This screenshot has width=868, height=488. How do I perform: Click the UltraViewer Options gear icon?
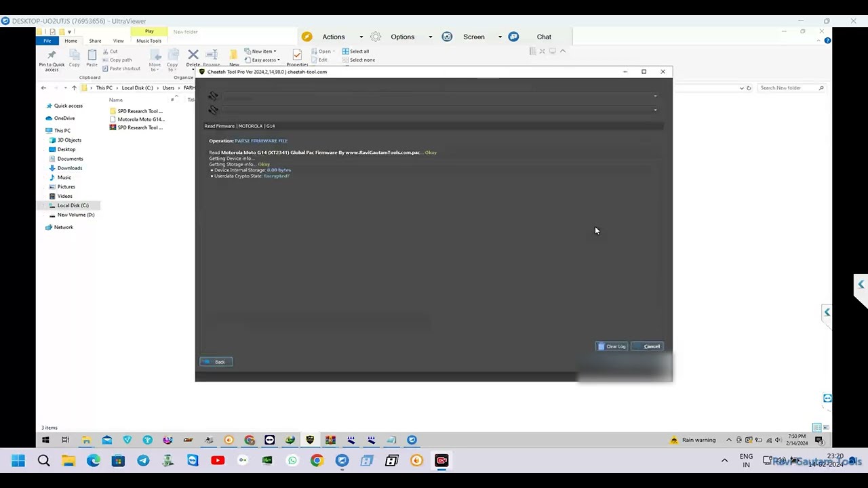[376, 37]
